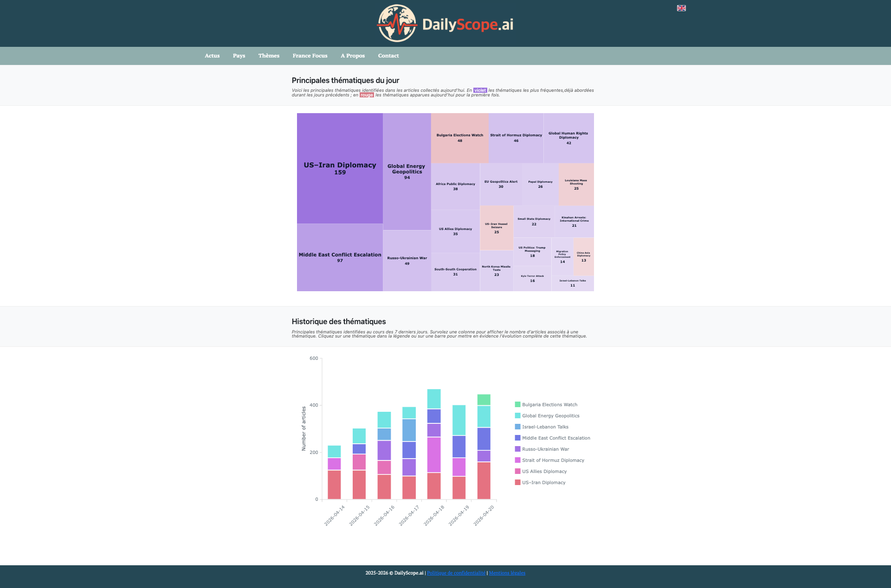Toggle the US Allies Diplomacy legend entry
The image size is (891, 588).
coord(544,472)
